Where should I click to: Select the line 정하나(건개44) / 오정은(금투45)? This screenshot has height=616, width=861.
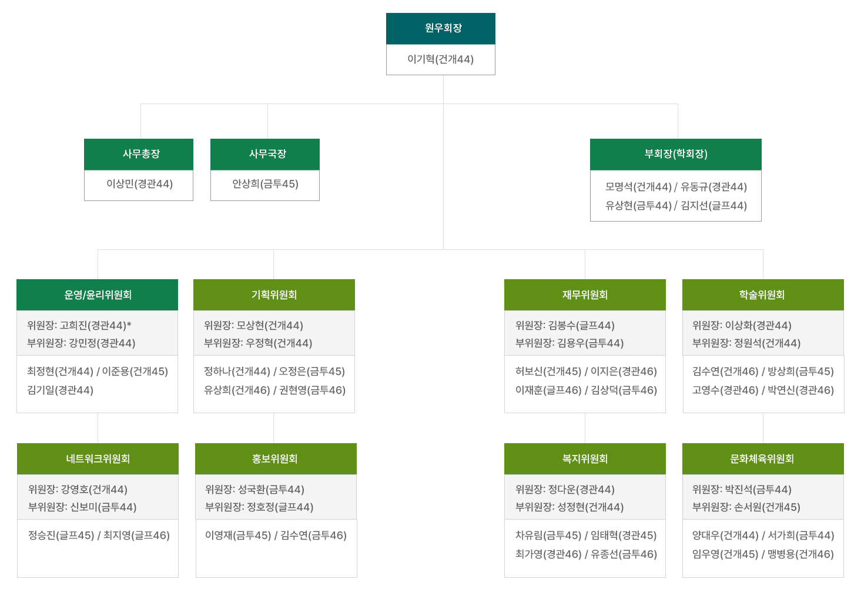click(x=274, y=371)
